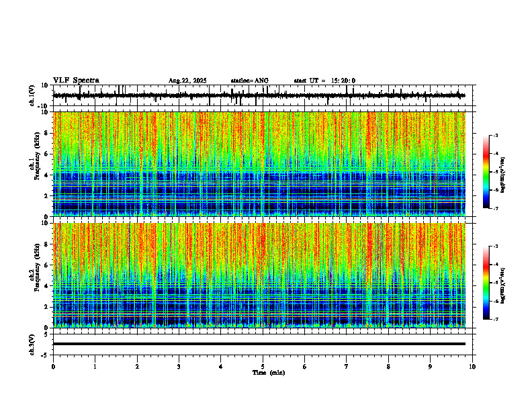532x411 pixels.
Task: Select the 'start UT = 15:20:0' text
Action: pyautogui.click(x=324, y=81)
